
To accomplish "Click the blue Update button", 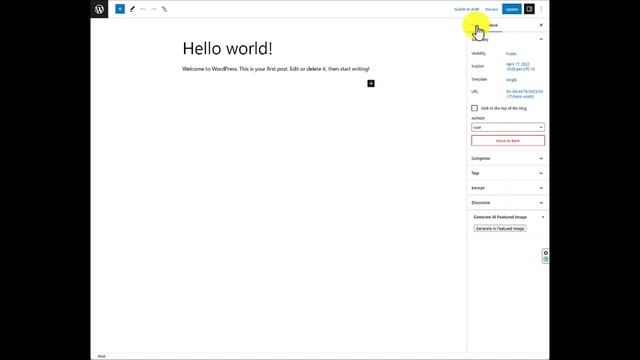I will pyautogui.click(x=512, y=9).
